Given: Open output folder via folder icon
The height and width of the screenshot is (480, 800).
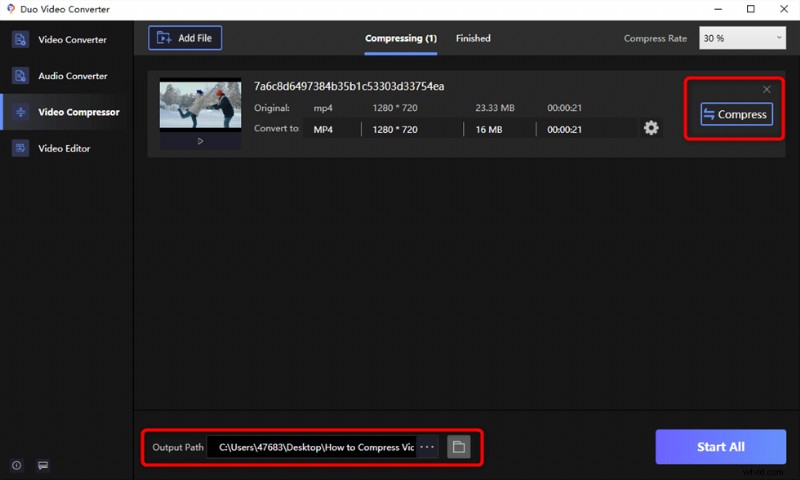Looking at the screenshot, I should 459,447.
